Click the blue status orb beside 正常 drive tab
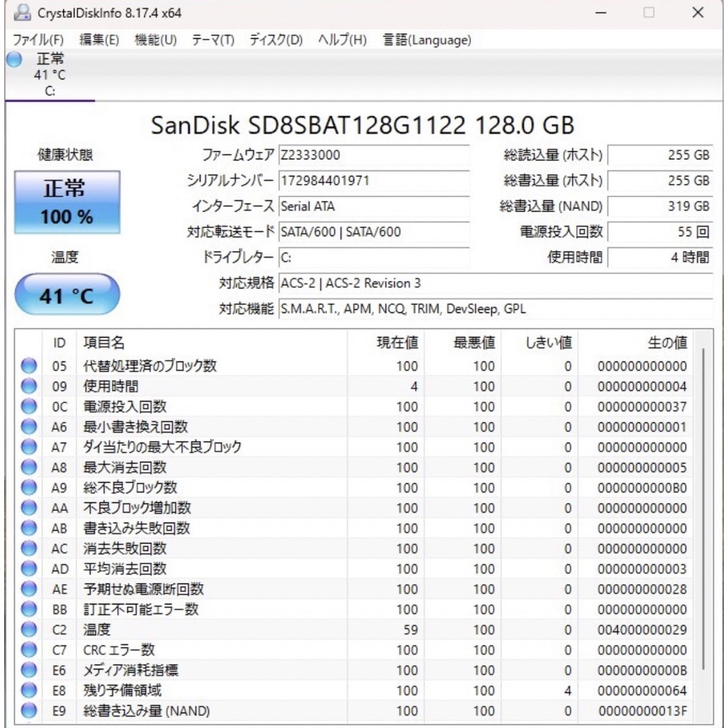This screenshot has height=728, width=728. pos(14,59)
